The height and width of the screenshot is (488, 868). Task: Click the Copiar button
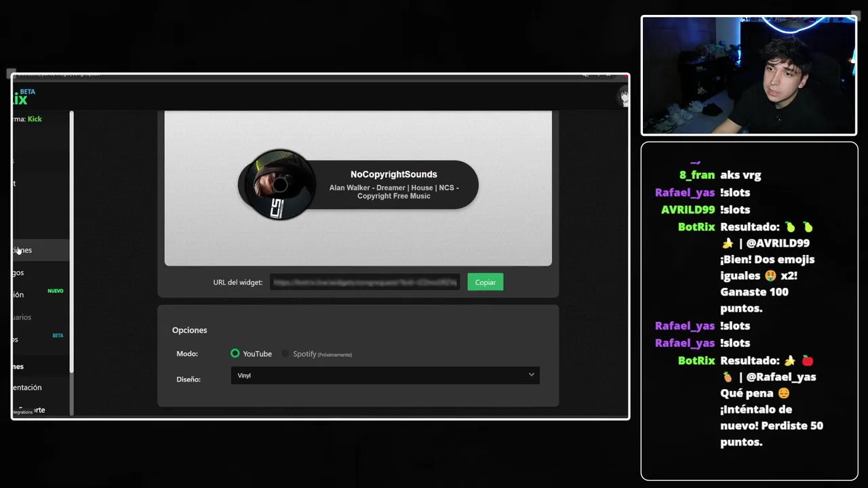click(x=485, y=282)
